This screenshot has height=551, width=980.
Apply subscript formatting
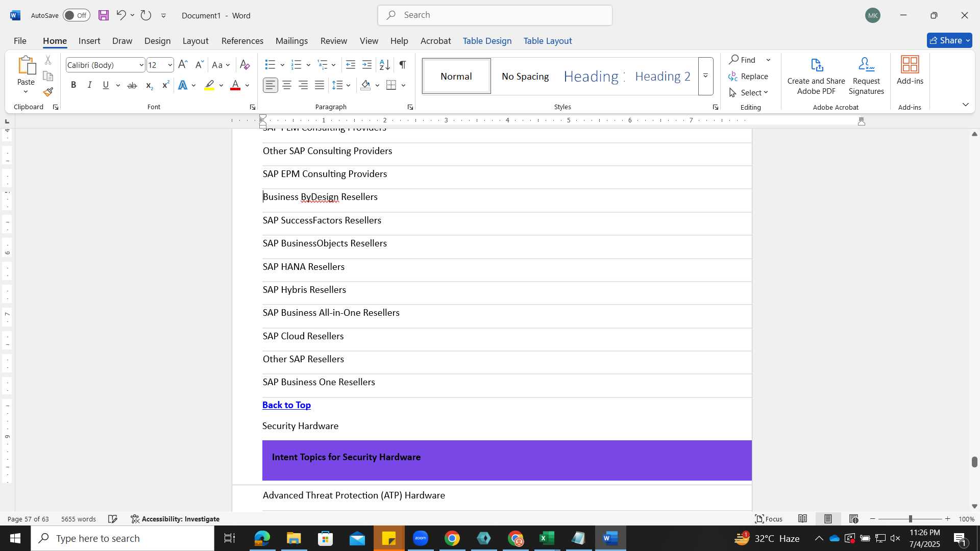pyautogui.click(x=149, y=85)
